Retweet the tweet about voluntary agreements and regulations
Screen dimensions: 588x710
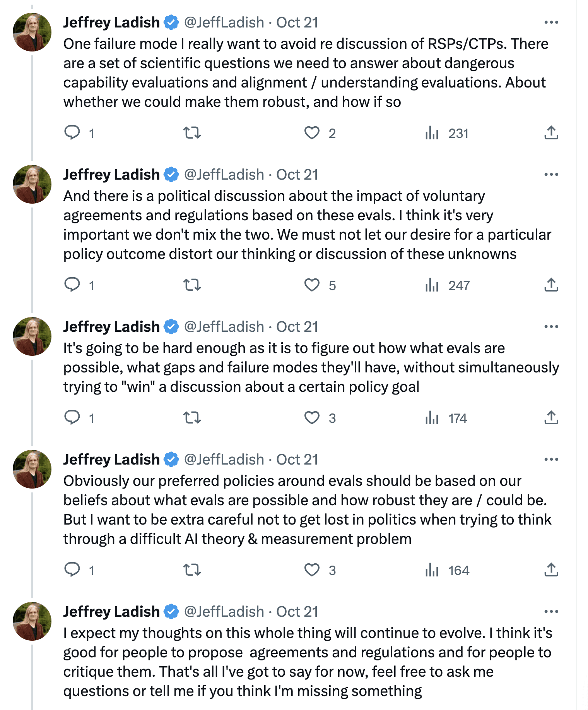click(192, 285)
